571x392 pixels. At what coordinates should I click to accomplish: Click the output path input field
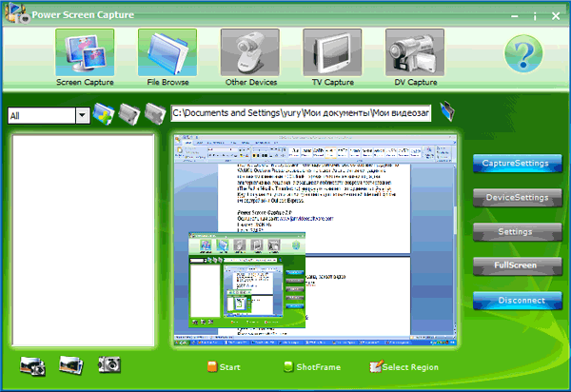click(301, 113)
